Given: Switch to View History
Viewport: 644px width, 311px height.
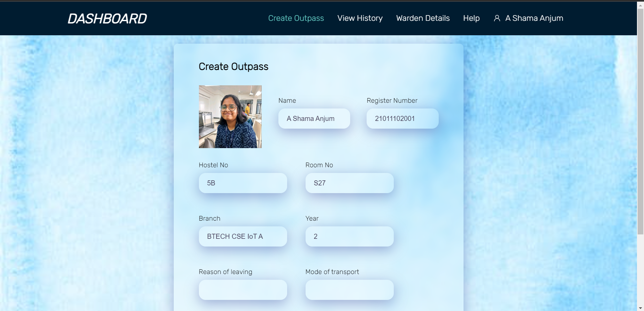Looking at the screenshot, I should pyautogui.click(x=360, y=18).
